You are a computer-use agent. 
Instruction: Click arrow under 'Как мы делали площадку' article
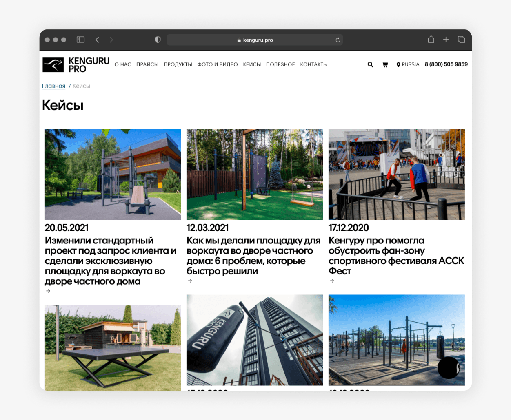pyautogui.click(x=190, y=281)
